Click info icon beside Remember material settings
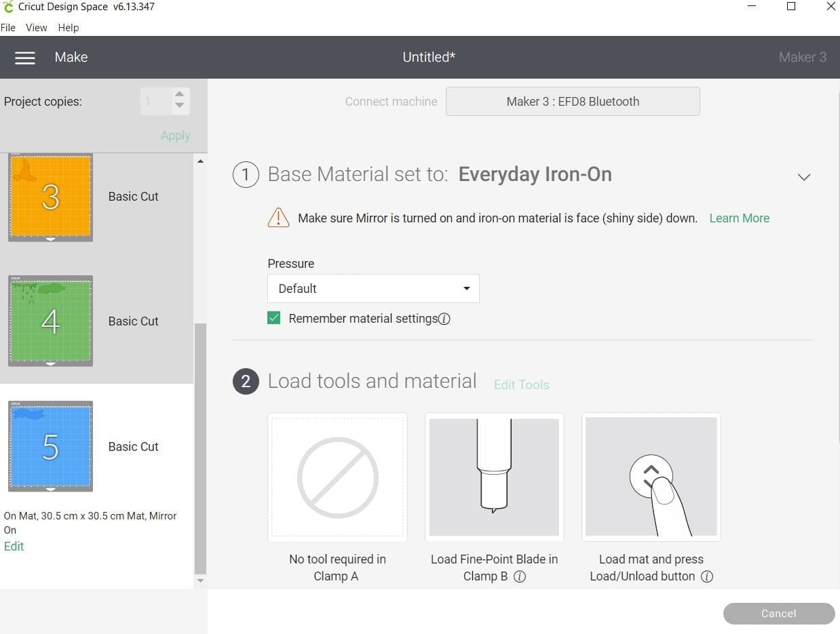Screen dimensions: 840x634 click(x=444, y=319)
